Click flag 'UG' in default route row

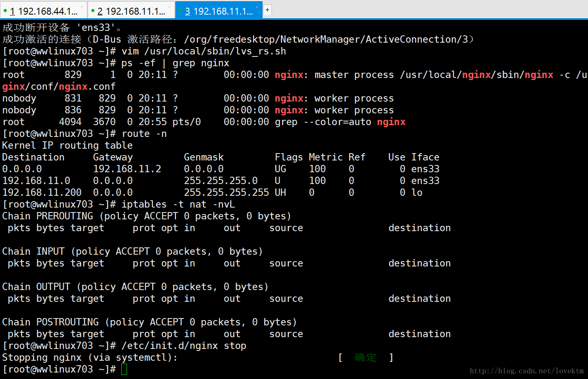pyautogui.click(x=280, y=169)
